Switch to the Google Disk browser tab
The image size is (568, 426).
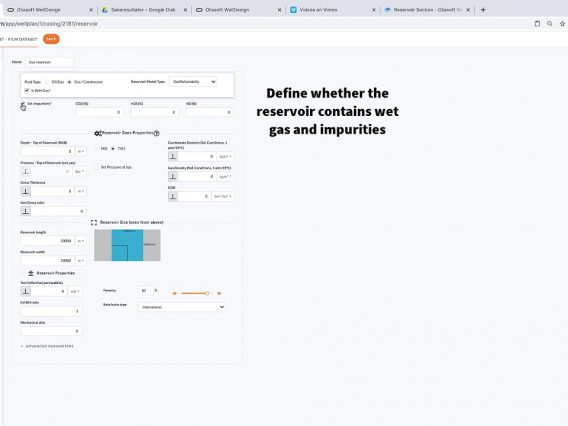[x=143, y=10]
